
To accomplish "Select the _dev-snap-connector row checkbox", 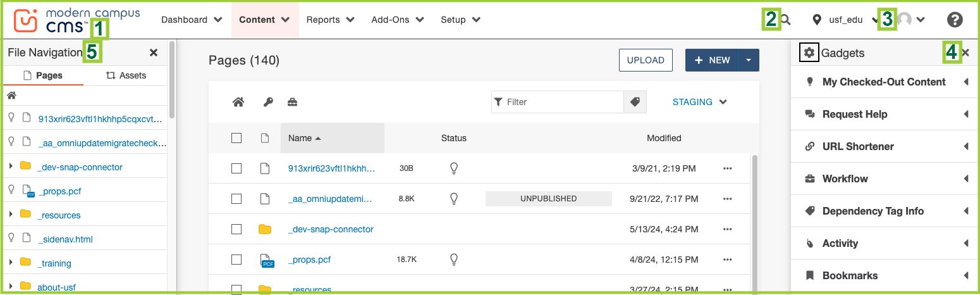I will point(236,229).
